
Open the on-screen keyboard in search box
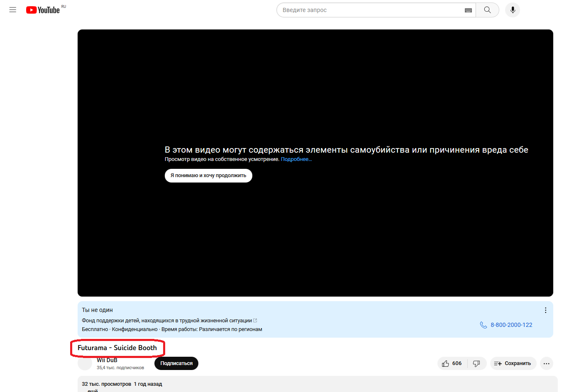[468, 10]
